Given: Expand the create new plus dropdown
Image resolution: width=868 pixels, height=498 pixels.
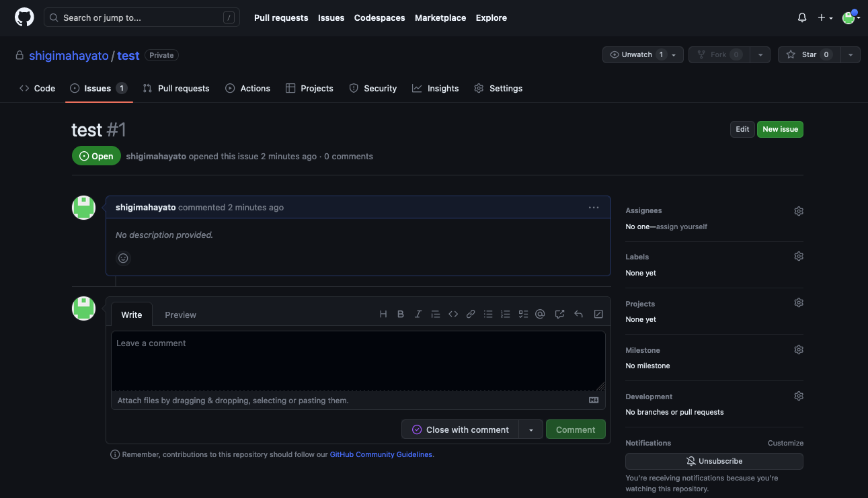Looking at the screenshot, I should (825, 18).
